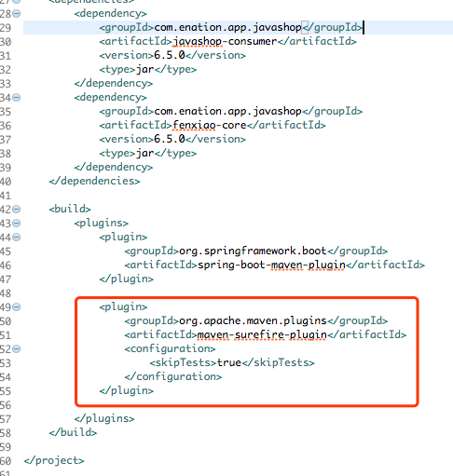The image size is (453, 476).
Task: Click the javashop-consumer artifactId text
Action: 225,41
